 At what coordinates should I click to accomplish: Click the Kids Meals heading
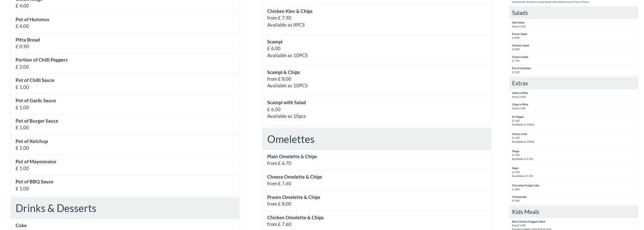click(525, 212)
